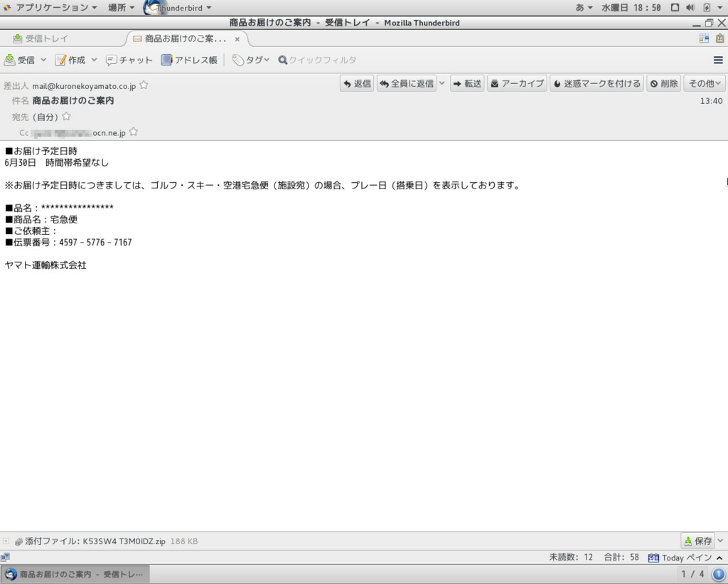Open the Thunderbird hamburger menu

click(718, 60)
